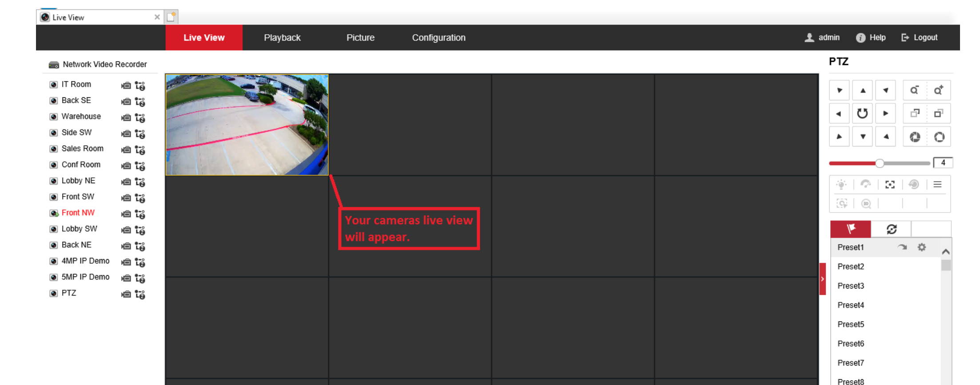
Task: Select the Patrol tab with circular arrows
Action: [x=891, y=229]
